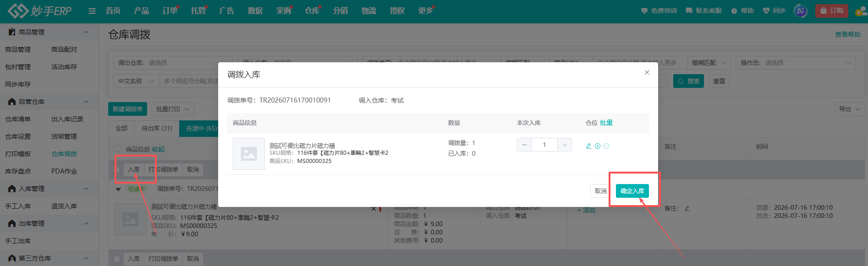Collapse the 入库管理 sidebar section
Image resolution: width=868 pixels, height=266 pixels.
click(86, 189)
